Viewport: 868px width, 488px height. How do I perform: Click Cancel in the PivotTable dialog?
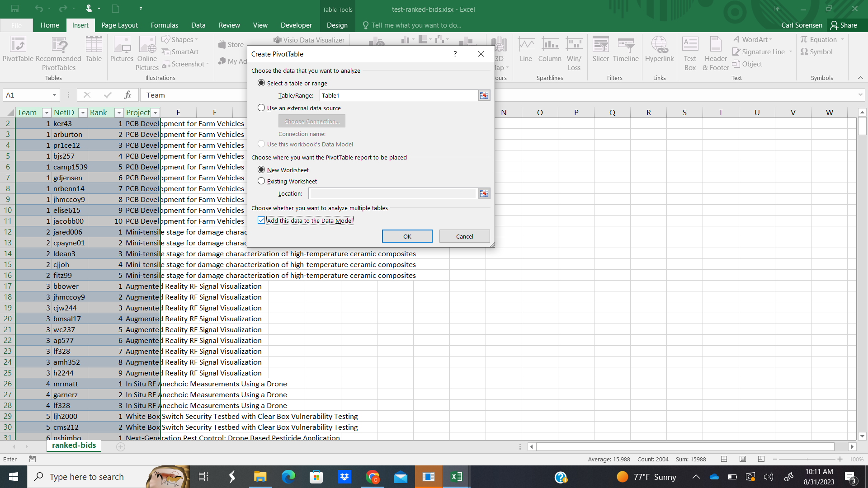tap(464, 236)
